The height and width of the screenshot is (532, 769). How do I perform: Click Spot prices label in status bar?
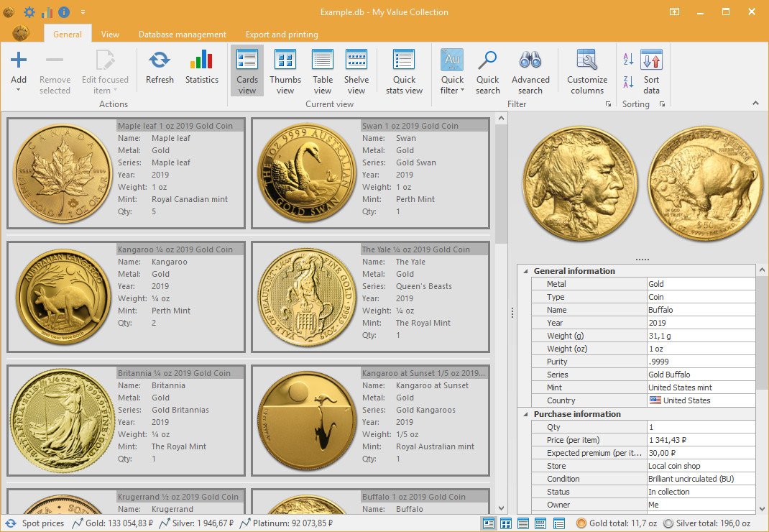(x=43, y=523)
